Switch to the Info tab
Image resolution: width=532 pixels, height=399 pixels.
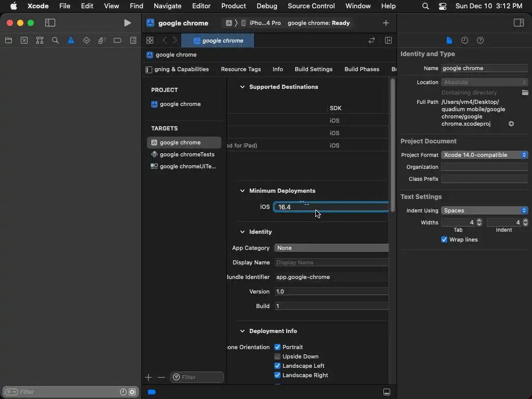[x=277, y=69]
